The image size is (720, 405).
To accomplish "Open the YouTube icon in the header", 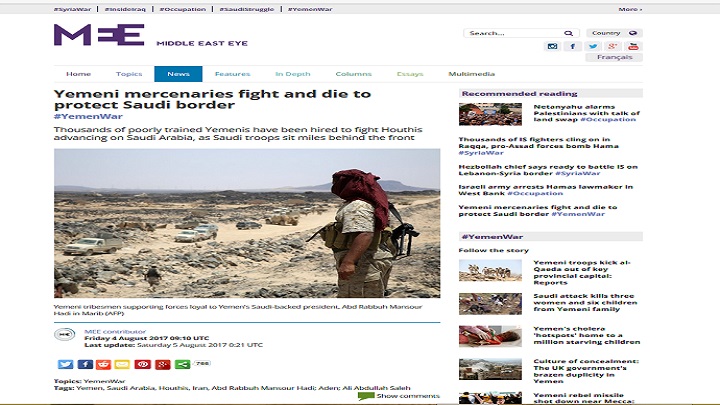I will click(633, 46).
